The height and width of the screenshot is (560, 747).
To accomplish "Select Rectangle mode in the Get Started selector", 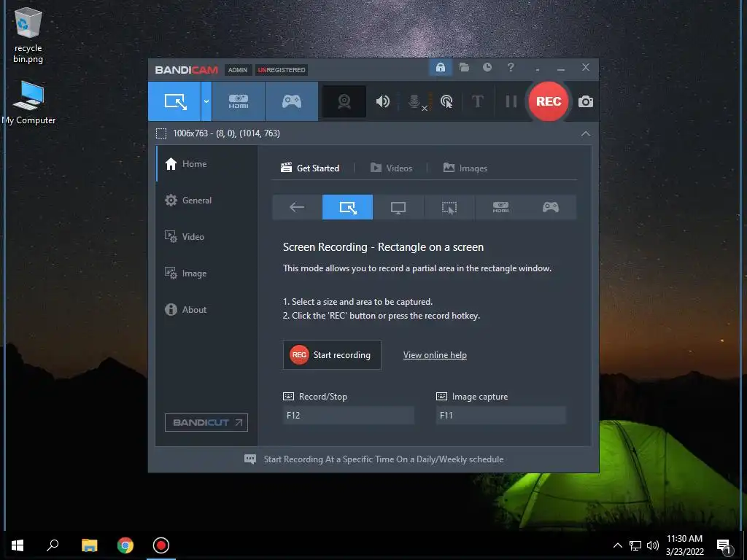I will [347, 207].
